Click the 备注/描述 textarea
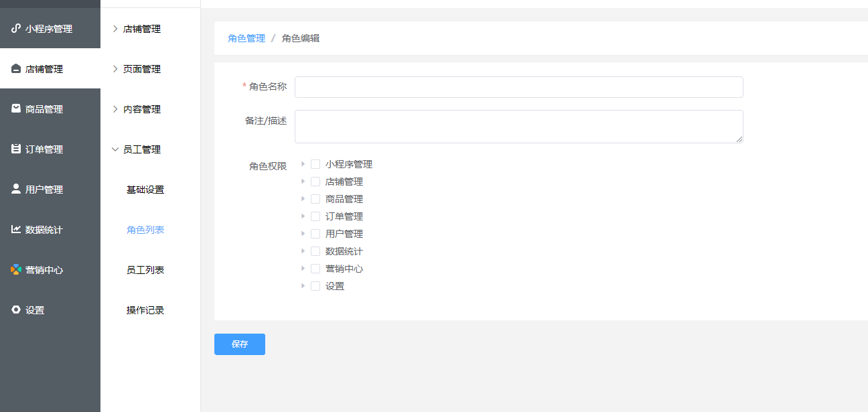The width and height of the screenshot is (868, 412). tap(519, 127)
